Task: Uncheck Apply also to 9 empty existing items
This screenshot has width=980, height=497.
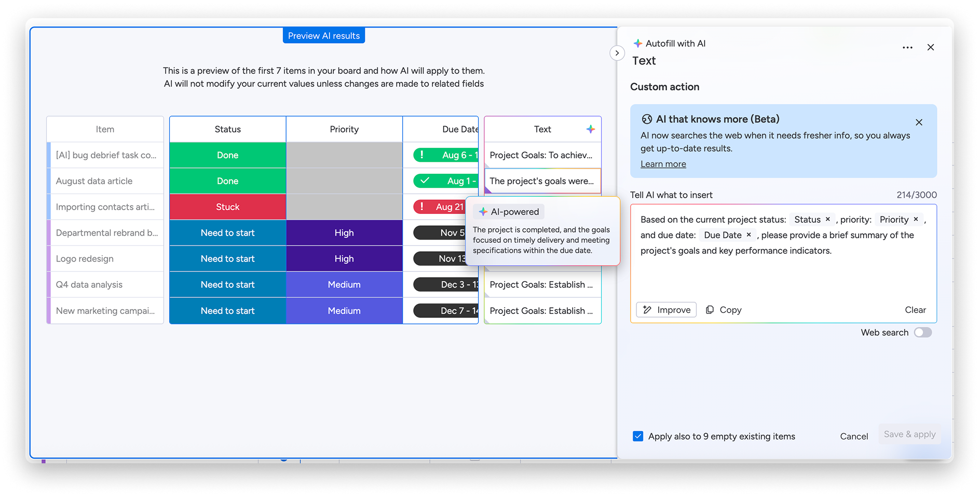Action: coord(638,436)
